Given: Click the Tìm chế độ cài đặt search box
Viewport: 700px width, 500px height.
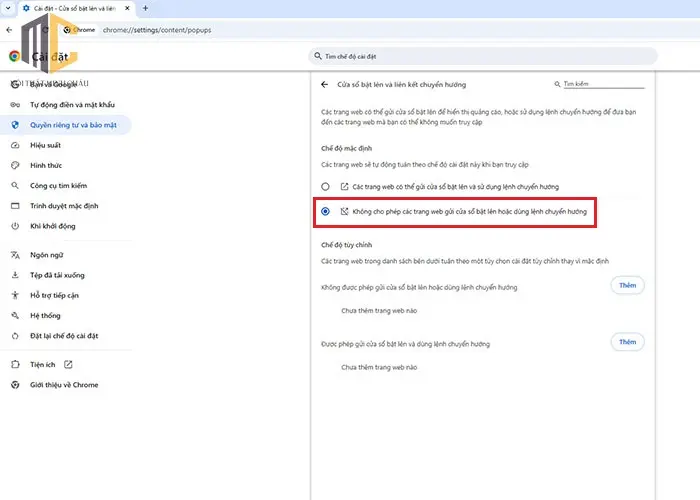Looking at the screenshot, I should 483,56.
